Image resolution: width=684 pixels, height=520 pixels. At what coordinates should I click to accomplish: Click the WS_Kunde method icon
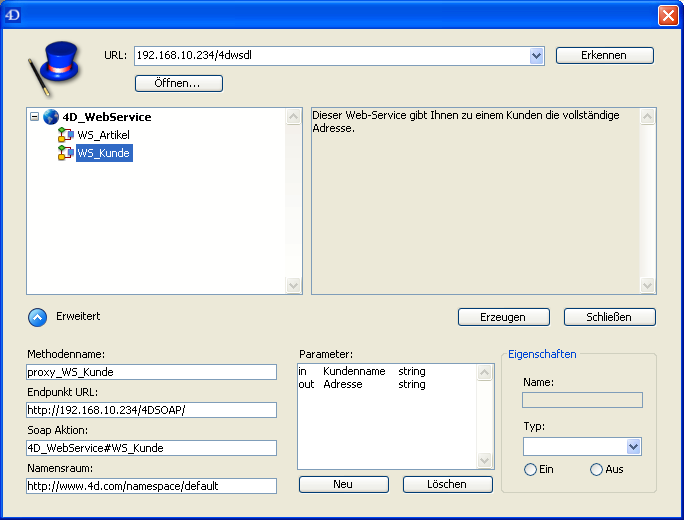66,153
